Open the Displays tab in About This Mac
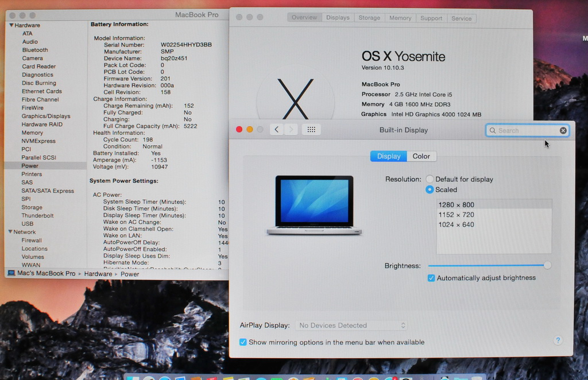The image size is (588, 380). [x=338, y=18]
